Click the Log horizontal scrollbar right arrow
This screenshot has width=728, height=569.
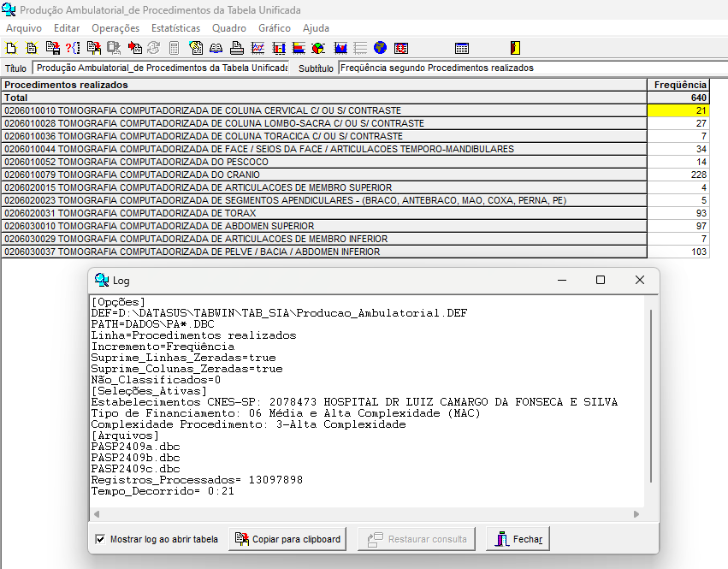pyautogui.click(x=636, y=514)
